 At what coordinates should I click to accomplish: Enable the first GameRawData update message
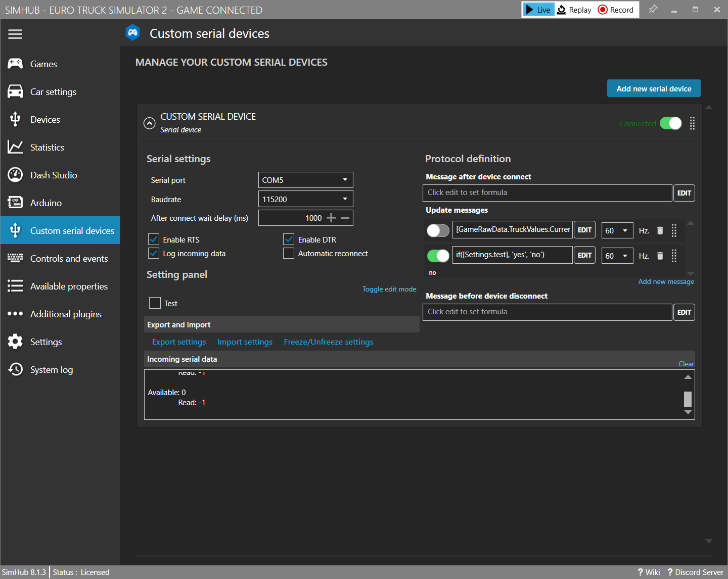(438, 230)
